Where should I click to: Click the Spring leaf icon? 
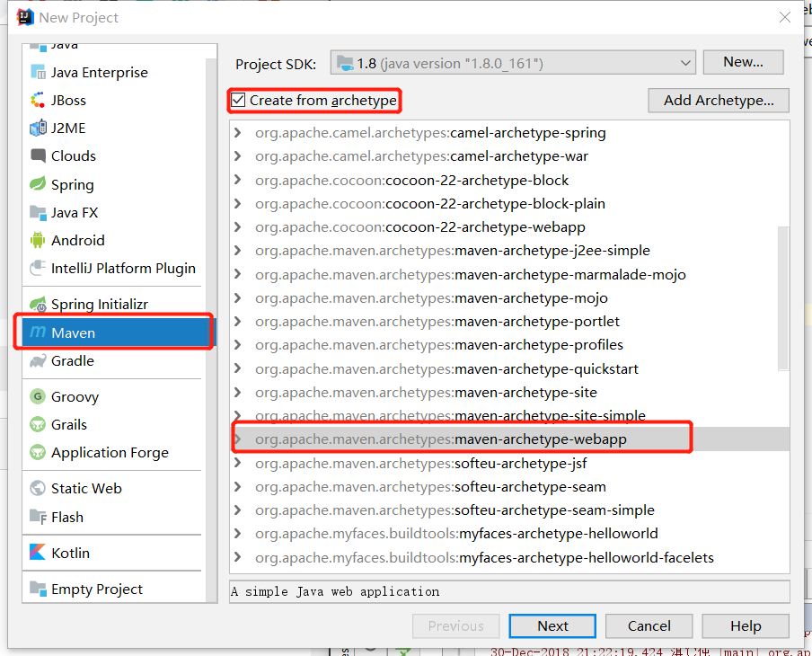click(38, 184)
